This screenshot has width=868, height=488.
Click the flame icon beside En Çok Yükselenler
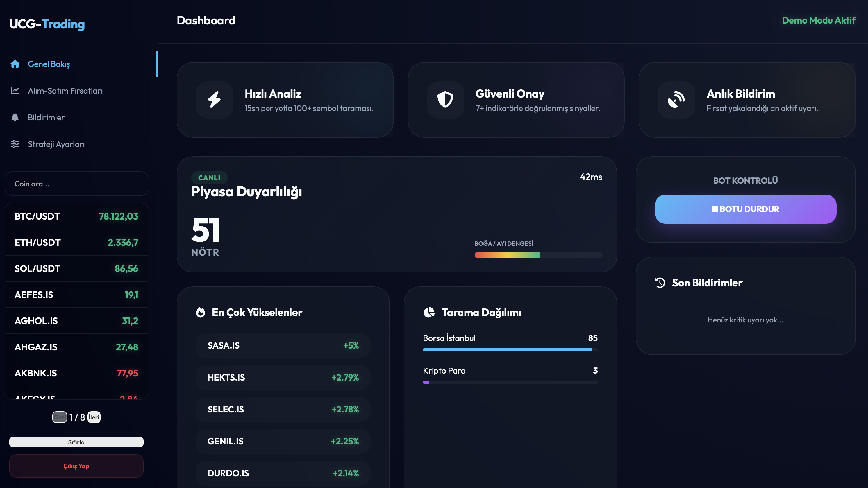(201, 312)
